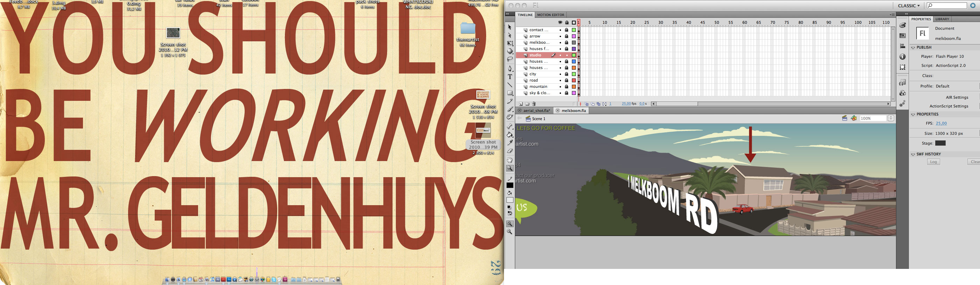Open the Align panel icon
The height and width of the screenshot is (285, 980).
point(902,46)
